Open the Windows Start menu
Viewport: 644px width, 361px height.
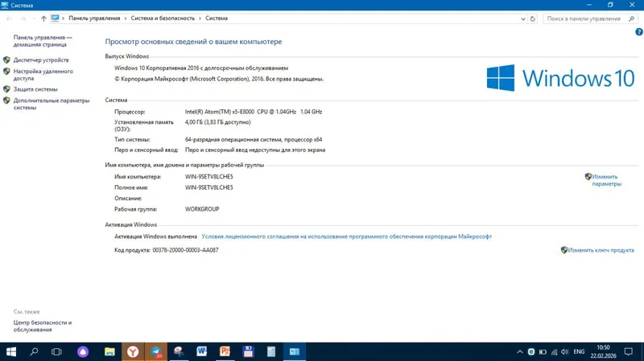coord(11,351)
